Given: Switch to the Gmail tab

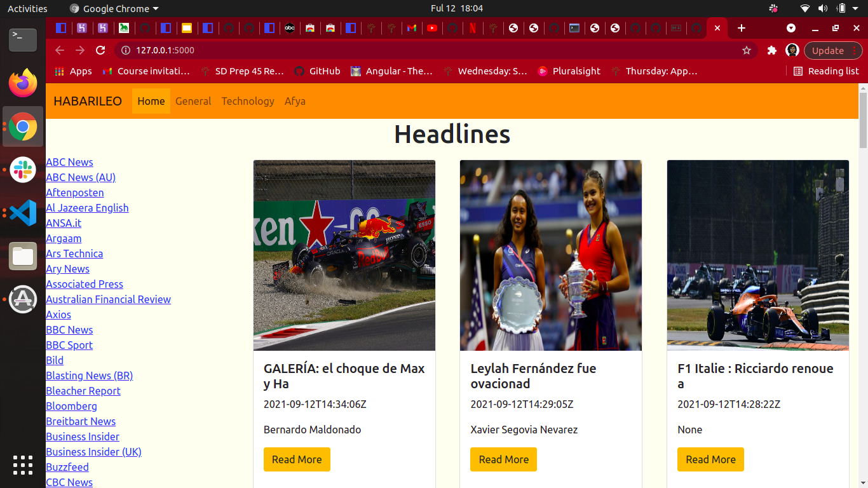Looking at the screenshot, I should (412, 28).
